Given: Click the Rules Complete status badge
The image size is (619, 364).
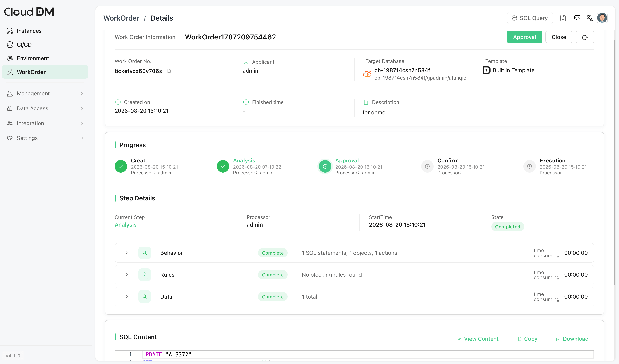Looking at the screenshot, I should [x=273, y=275].
